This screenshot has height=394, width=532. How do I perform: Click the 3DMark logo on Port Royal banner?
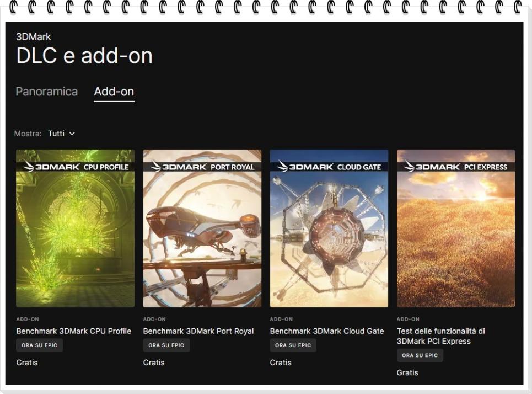(178, 167)
